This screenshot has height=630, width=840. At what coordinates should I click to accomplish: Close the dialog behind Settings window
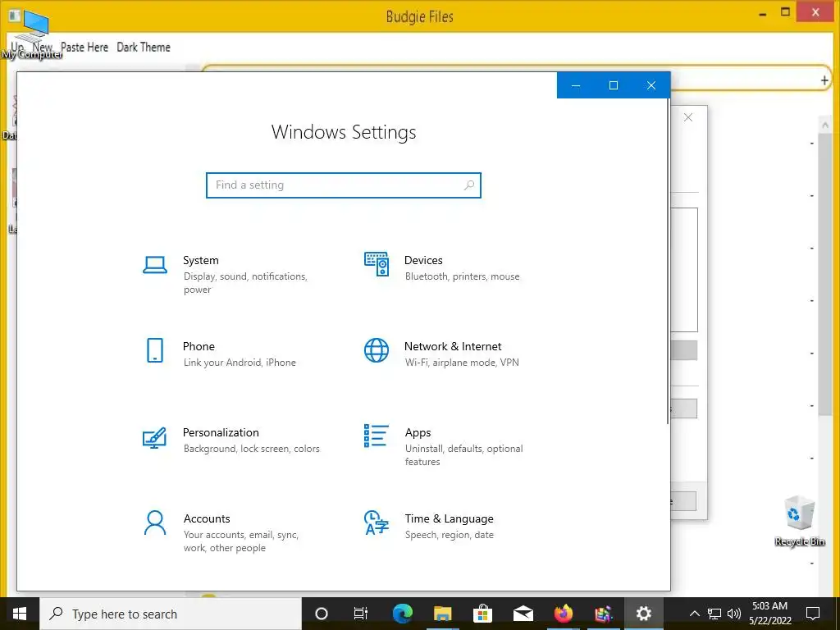[x=688, y=117]
